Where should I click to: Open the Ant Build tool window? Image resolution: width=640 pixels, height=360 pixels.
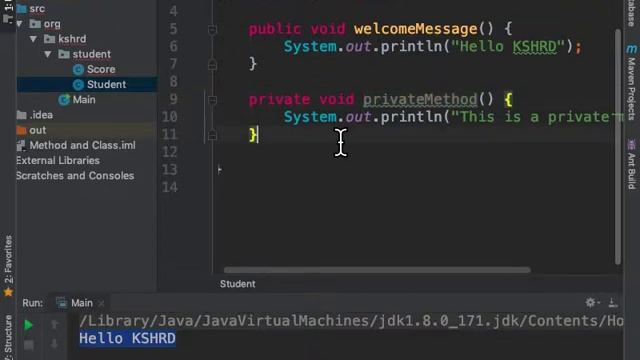[631, 171]
